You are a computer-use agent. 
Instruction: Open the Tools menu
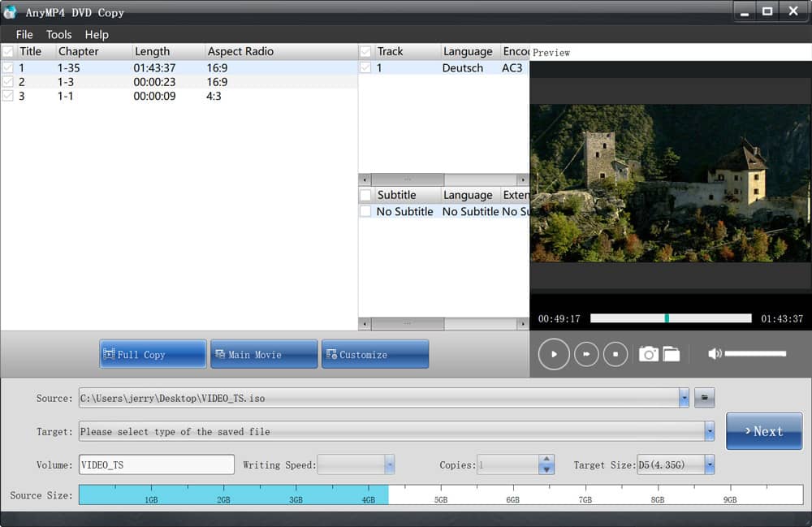tap(58, 34)
